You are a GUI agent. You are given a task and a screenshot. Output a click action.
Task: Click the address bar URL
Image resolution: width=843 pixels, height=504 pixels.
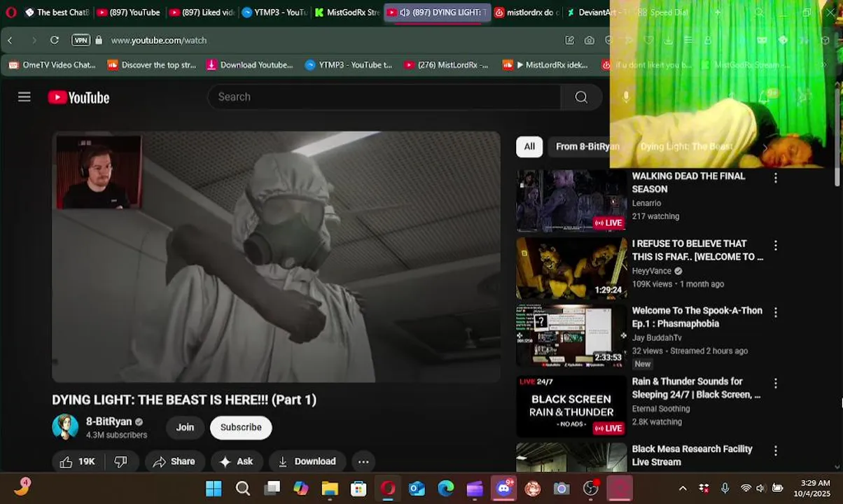159,40
